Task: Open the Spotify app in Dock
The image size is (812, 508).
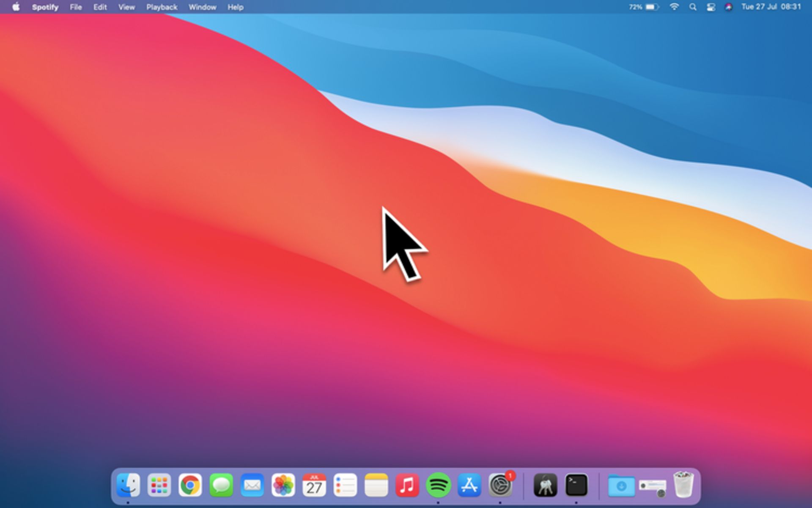Action: [438, 485]
